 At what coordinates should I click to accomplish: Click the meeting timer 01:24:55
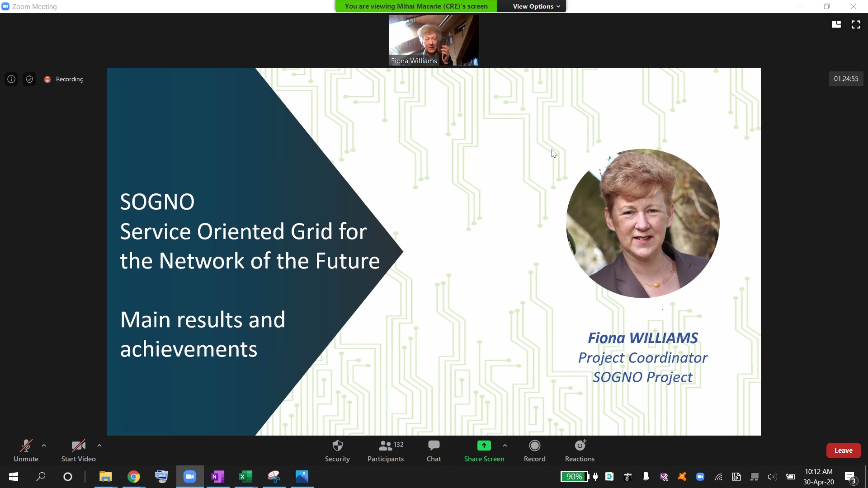pos(846,79)
